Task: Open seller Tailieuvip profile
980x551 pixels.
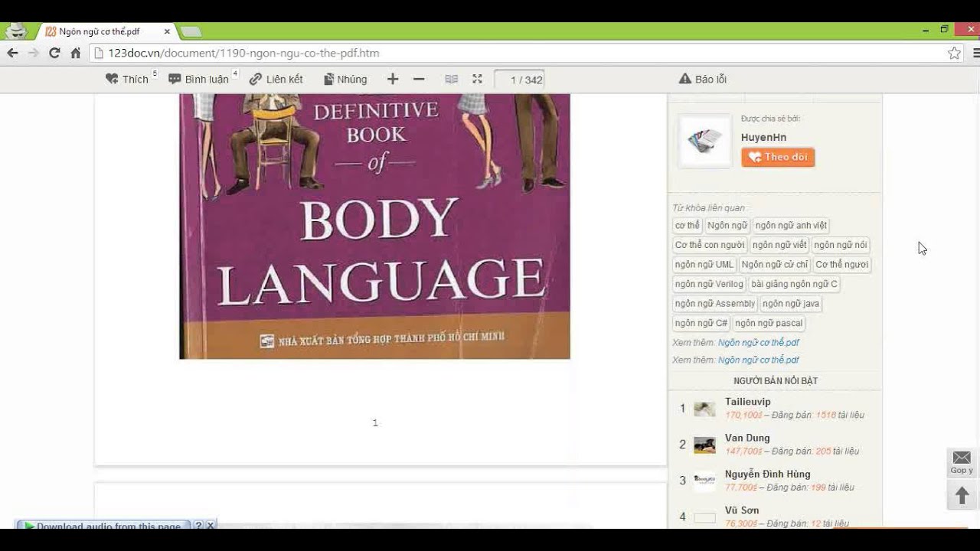Action: pos(748,402)
